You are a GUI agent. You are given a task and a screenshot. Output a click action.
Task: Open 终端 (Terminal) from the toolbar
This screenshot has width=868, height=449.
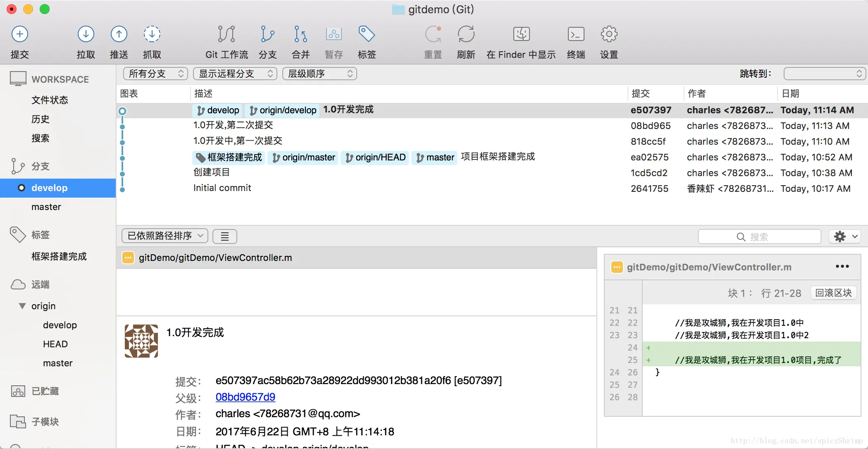pyautogui.click(x=576, y=34)
